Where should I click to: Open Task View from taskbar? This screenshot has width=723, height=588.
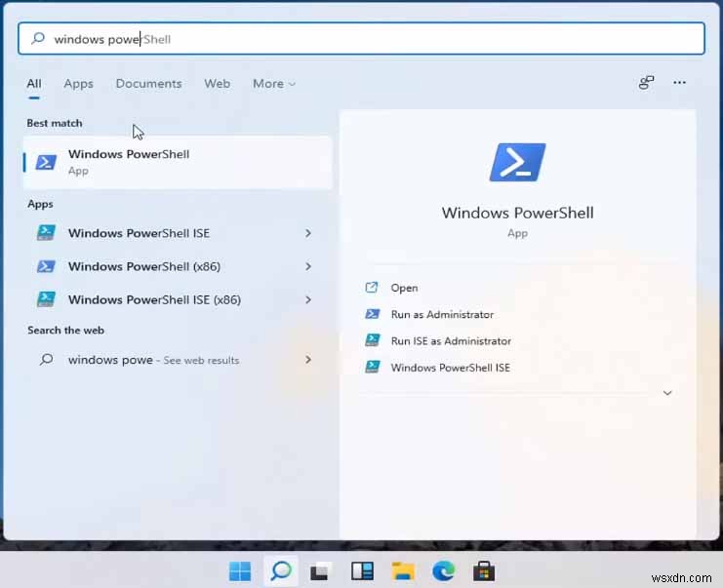321,571
